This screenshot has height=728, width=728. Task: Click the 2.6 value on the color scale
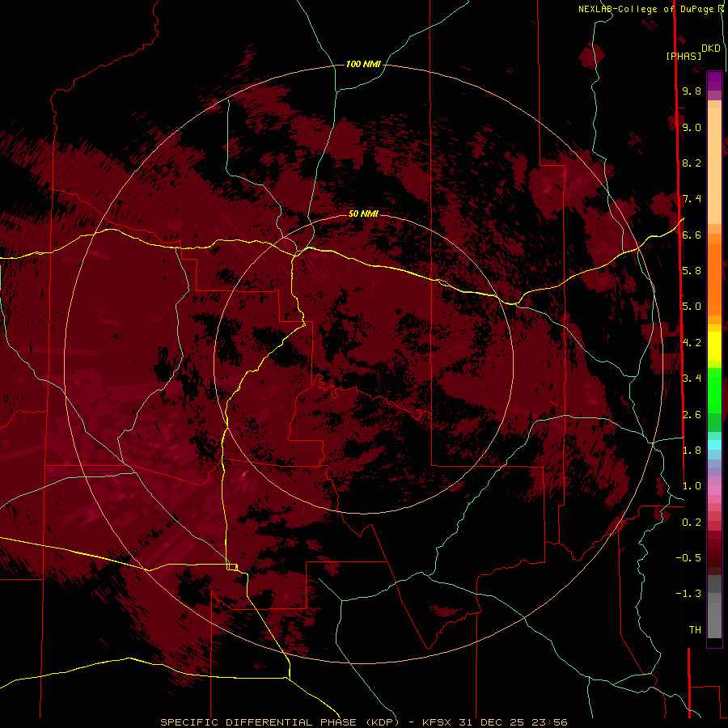click(692, 414)
